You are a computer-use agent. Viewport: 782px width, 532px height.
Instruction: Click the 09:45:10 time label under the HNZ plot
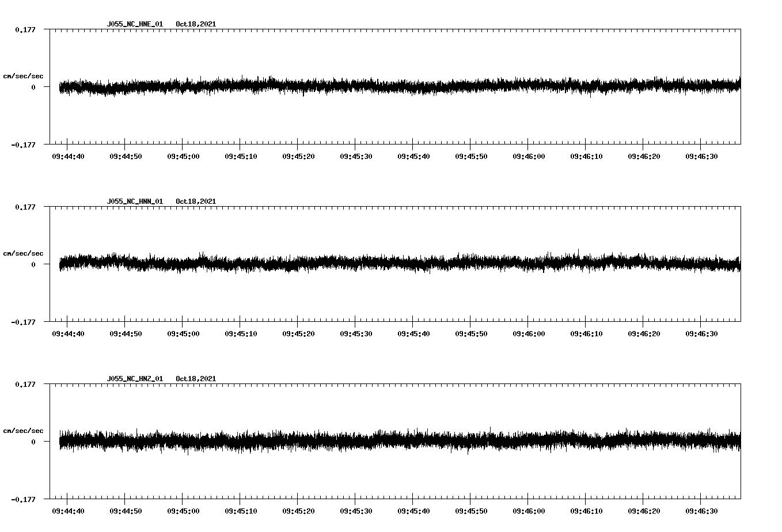(x=241, y=511)
